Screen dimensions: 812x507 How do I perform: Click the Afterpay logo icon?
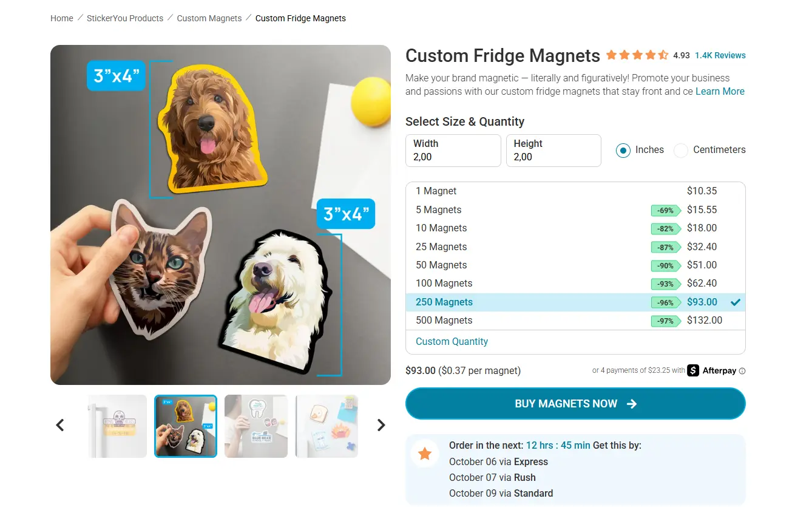point(693,370)
